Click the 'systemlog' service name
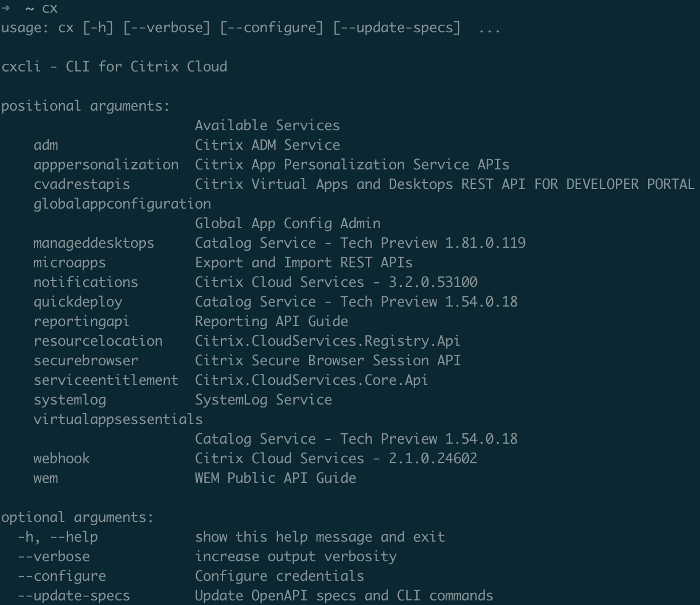Viewport: 700px width, 605px height. [70, 400]
